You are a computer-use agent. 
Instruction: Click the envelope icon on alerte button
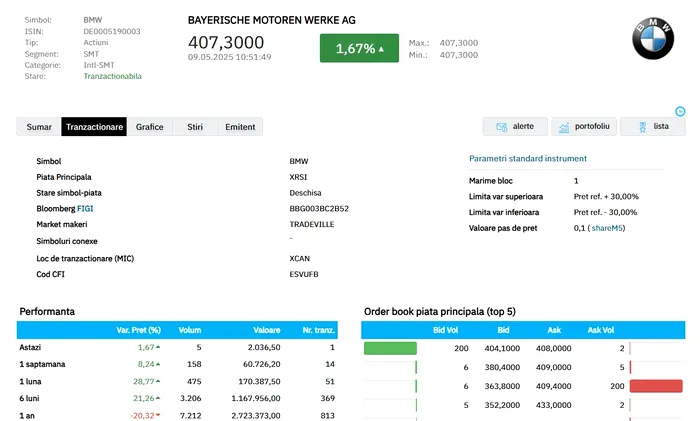501,127
